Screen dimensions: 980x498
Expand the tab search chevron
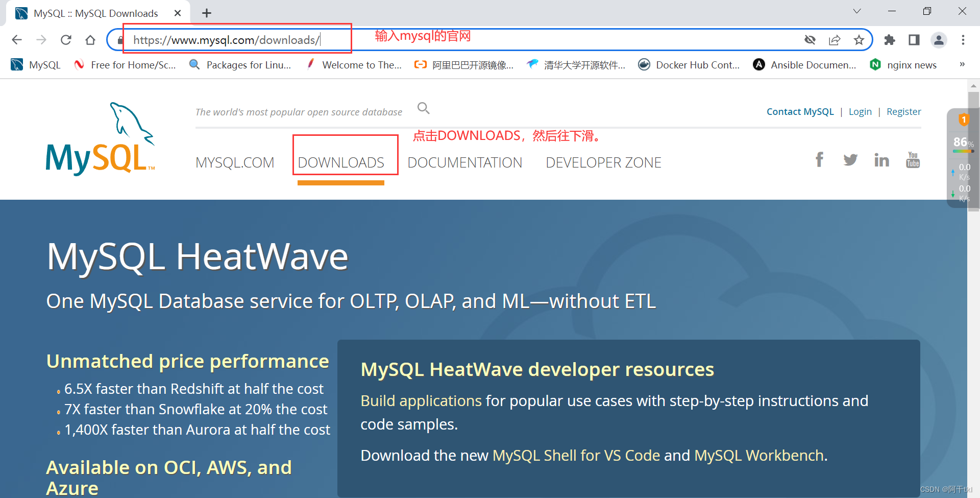(857, 11)
